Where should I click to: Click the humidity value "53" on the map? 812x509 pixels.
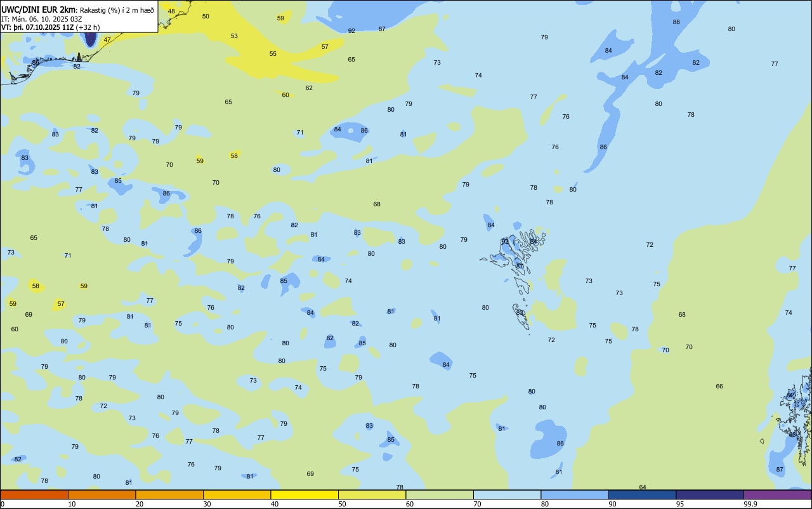point(234,36)
